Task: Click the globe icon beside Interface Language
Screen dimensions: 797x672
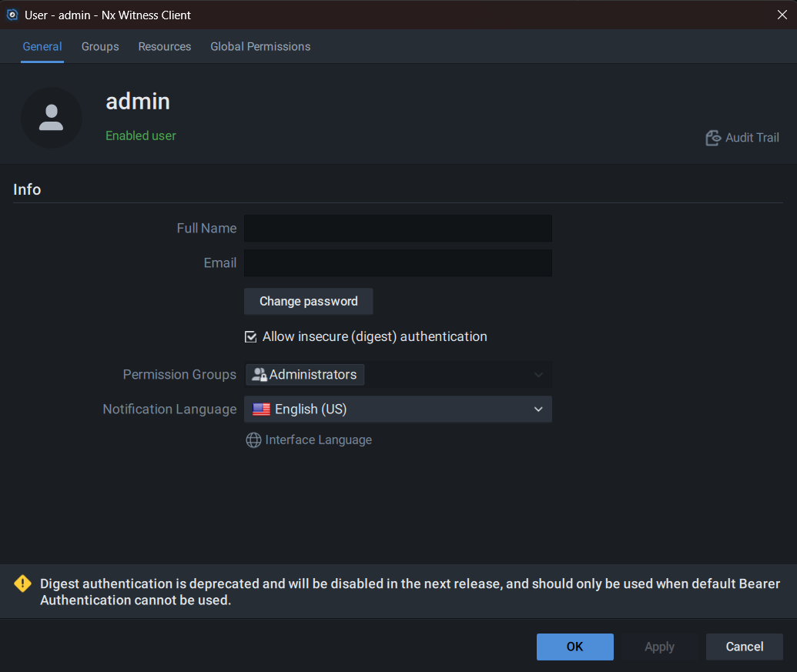Action: point(253,440)
